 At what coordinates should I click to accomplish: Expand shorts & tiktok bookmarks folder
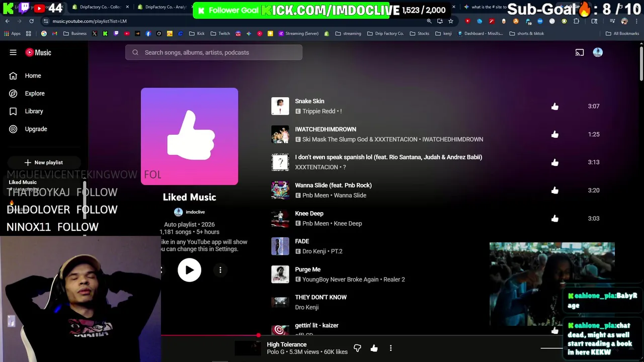pos(527,34)
